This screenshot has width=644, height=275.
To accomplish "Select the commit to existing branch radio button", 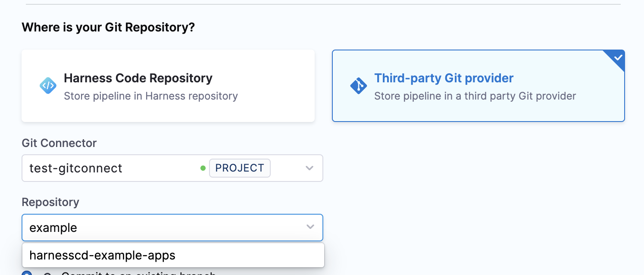I will pos(27,273).
